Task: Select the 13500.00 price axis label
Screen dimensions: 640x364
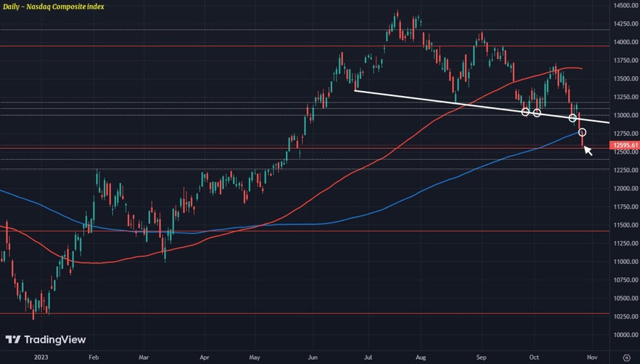Action: pyautogui.click(x=625, y=79)
